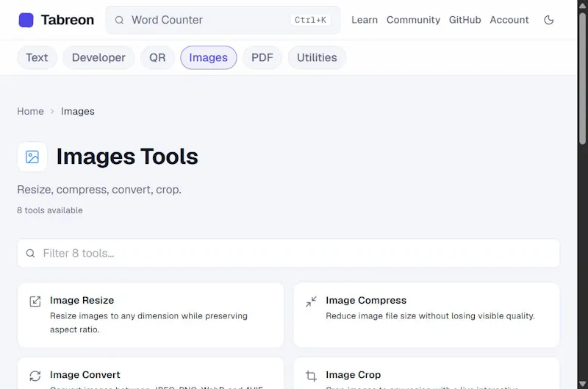Go to Home in breadcrumb

[30, 112]
